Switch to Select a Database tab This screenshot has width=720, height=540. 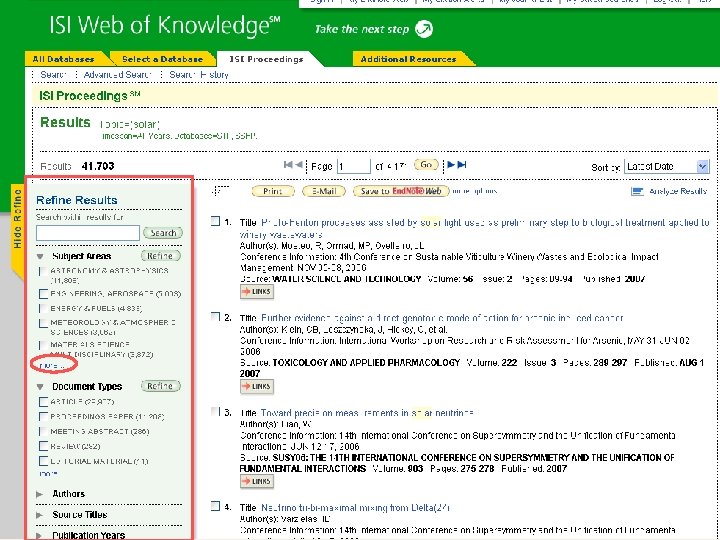(162, 59)
